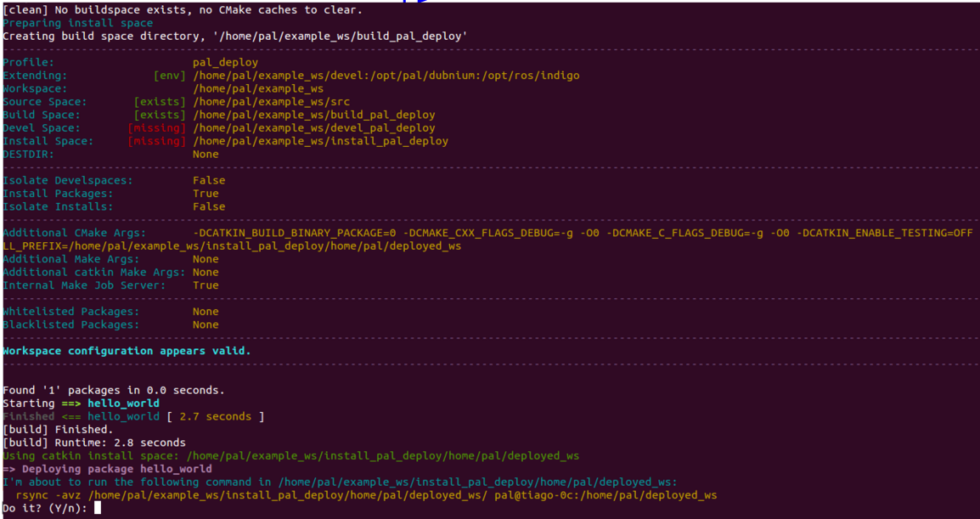Click the 'pal_deploy' profile value
980x519 pixels.
226,63
